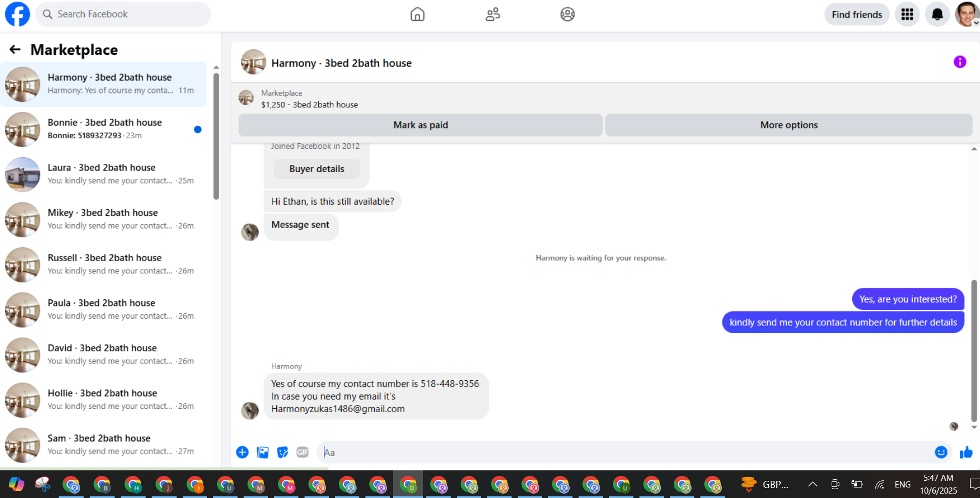The width and height of the screenshot is (980, 498).
Task: Open the notifications icon in taskbar corner
Action: coord(974,485)
